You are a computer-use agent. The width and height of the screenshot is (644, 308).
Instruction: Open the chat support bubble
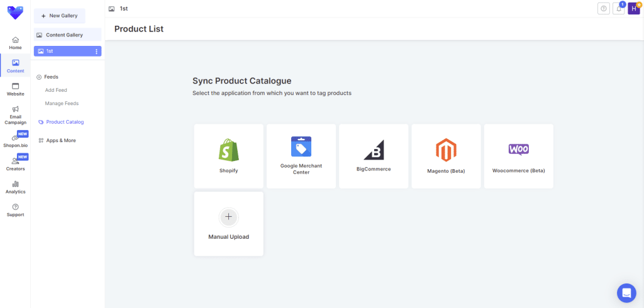(626, 292)
